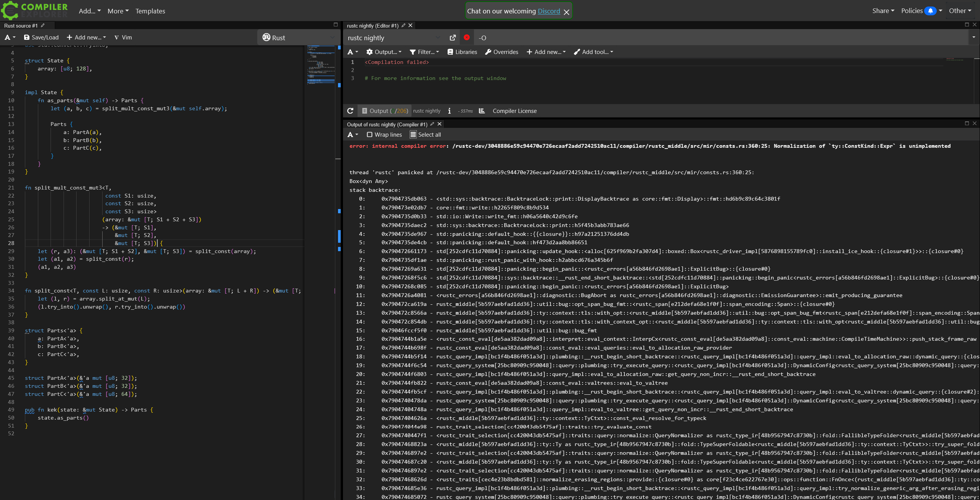Open the Output (0/206) button

point(385,111)
